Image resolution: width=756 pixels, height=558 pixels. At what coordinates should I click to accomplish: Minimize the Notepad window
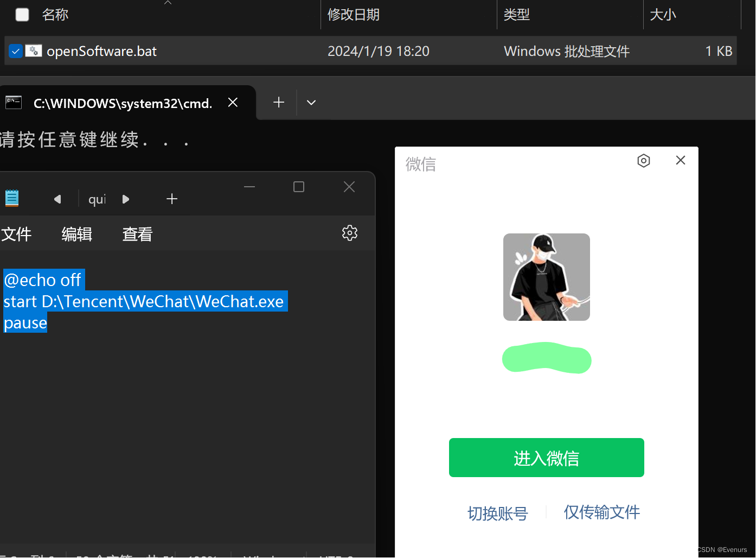click(x=249, y=187)
